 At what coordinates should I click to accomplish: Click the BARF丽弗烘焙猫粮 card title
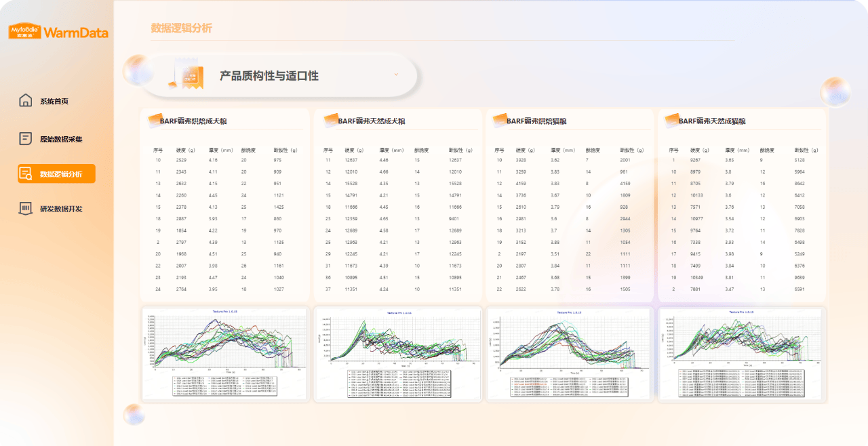[x=537, y=121]
